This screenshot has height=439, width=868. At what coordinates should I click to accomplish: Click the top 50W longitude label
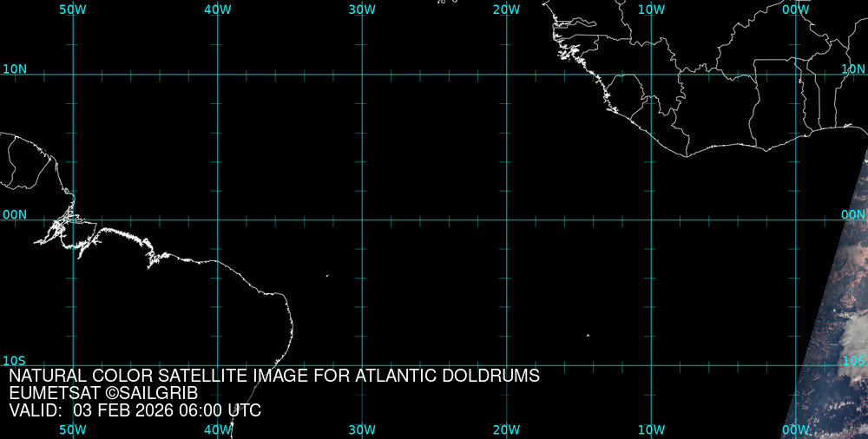(73, 9)
